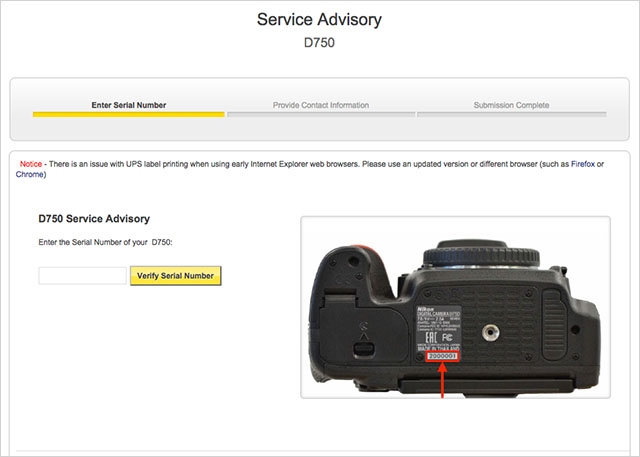
Task: Click the Service Advisory page heading
Action: 320,20
